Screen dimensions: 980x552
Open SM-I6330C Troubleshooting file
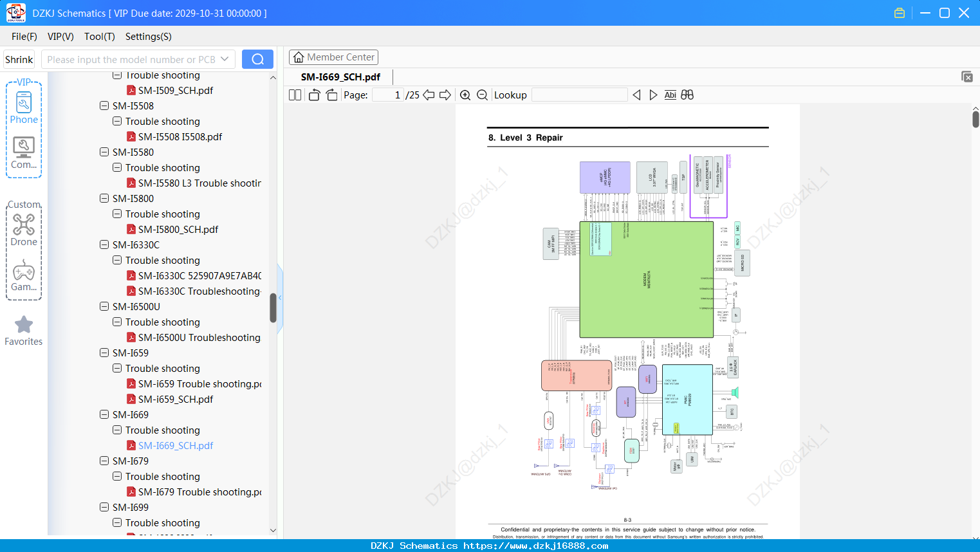(199, 291)
